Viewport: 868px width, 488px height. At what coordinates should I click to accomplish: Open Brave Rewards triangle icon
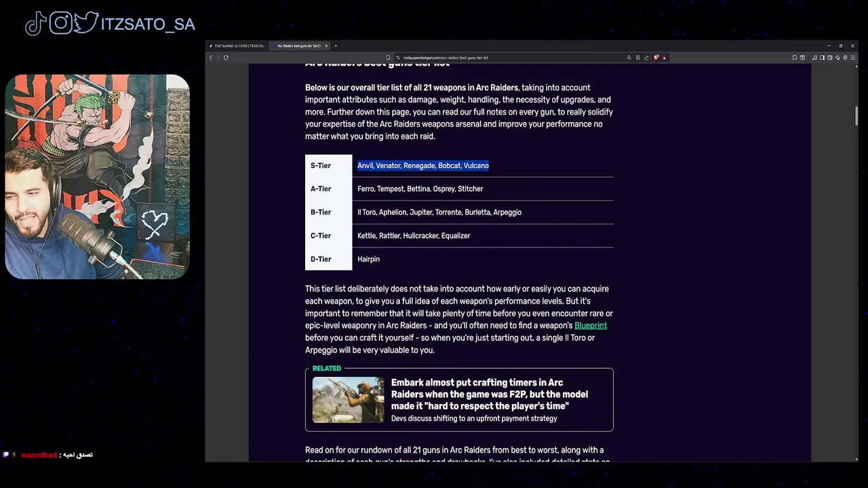tap(664, 58)
